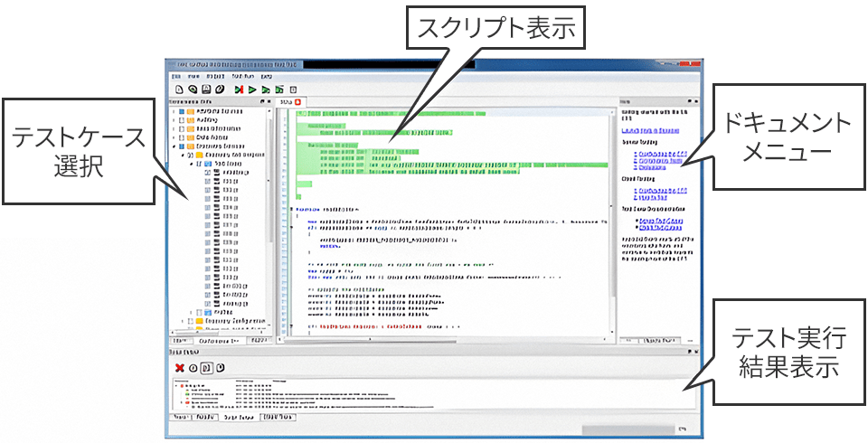Click the green run arrow with red bar
Screen dimensions: 868x443
(239, 90)
